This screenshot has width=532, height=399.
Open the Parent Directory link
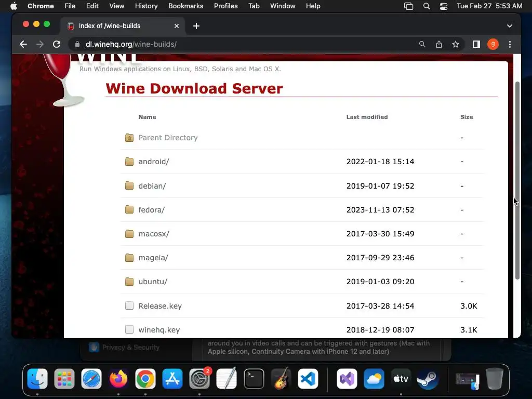[168, 138]
